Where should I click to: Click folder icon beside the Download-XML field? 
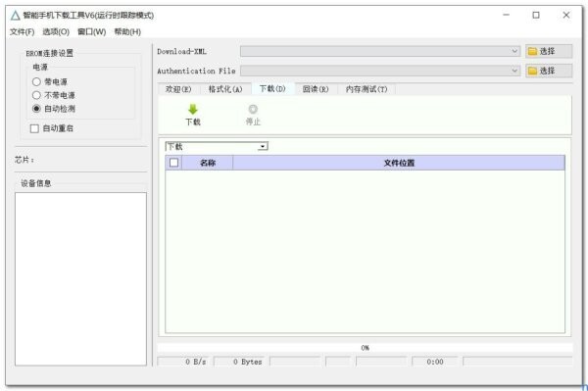click(532, 51)
